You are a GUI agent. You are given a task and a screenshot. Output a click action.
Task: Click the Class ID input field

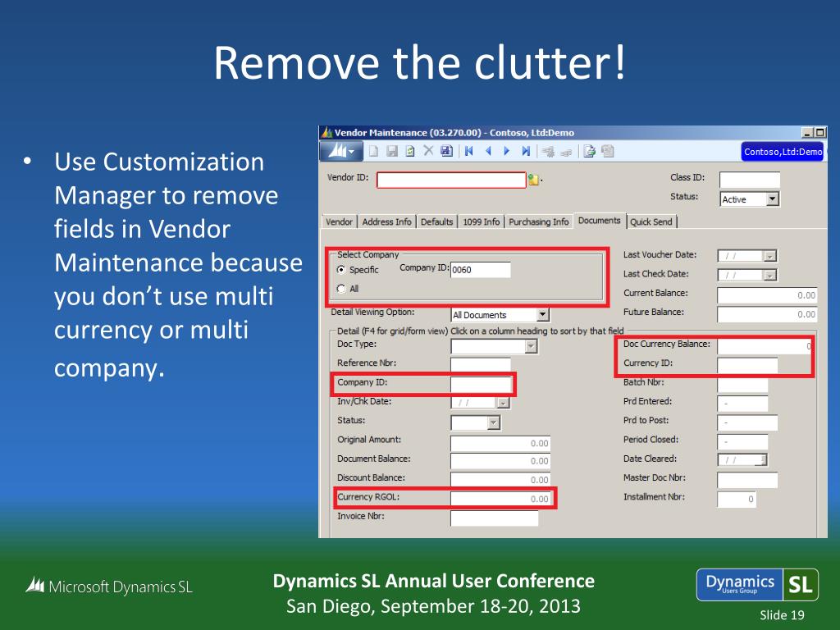[x=750, y=180]
